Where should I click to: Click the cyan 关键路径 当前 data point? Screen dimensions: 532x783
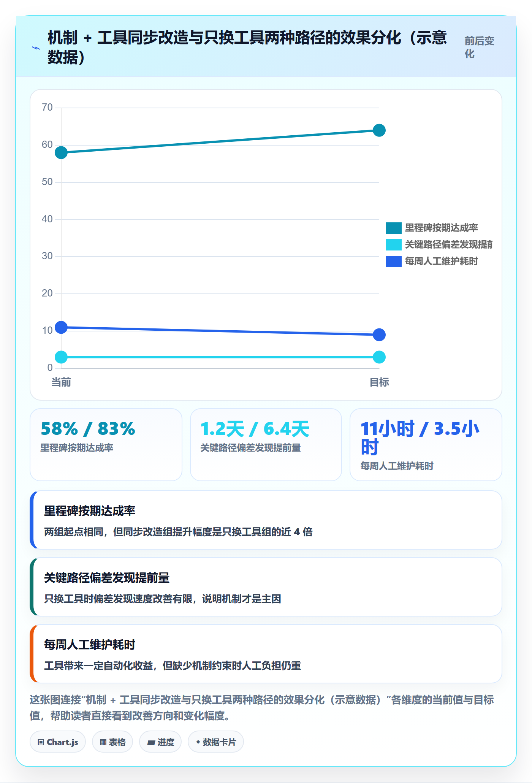61,357
